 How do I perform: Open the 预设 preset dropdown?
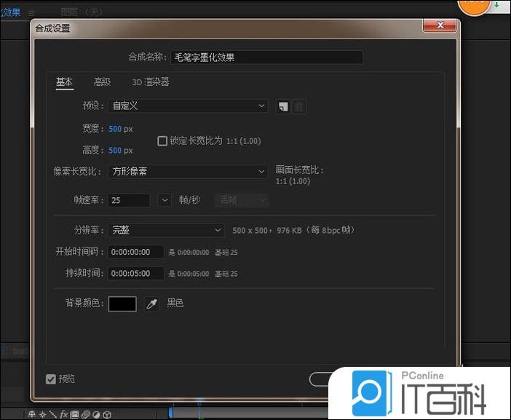[188, 106]
